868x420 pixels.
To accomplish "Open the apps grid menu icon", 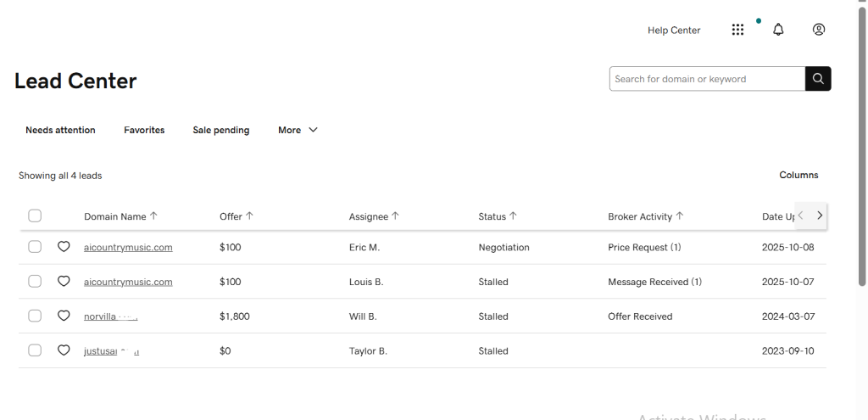I will pyautogui.click(x=737, y=30).
